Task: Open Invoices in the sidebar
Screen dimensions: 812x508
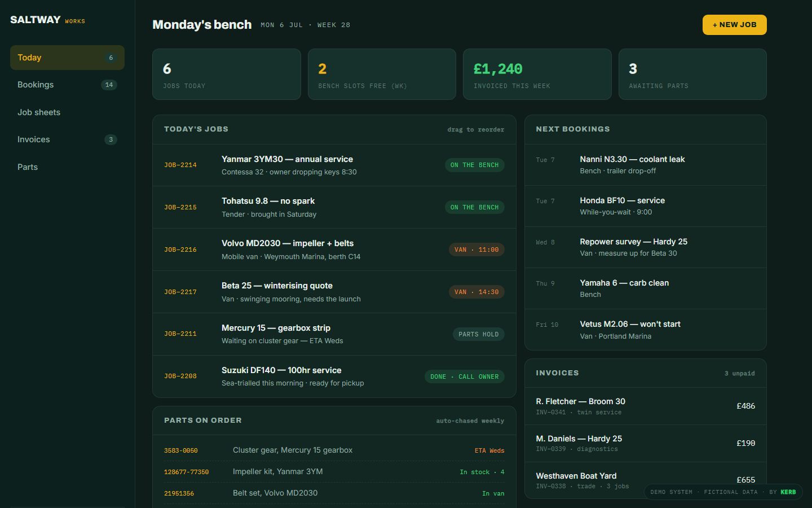Action: pyautogui.click(x=67, y=139)
